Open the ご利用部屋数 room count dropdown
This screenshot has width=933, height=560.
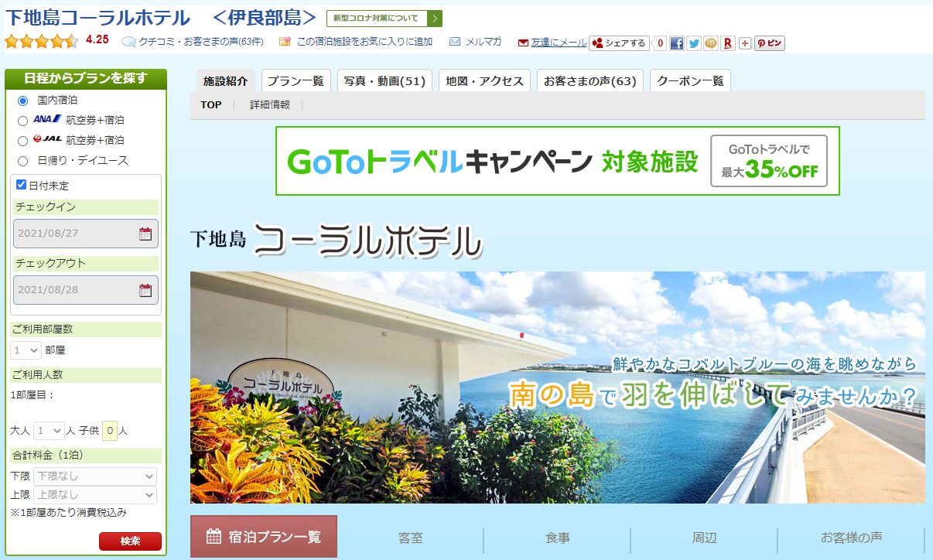click(26, 350)
